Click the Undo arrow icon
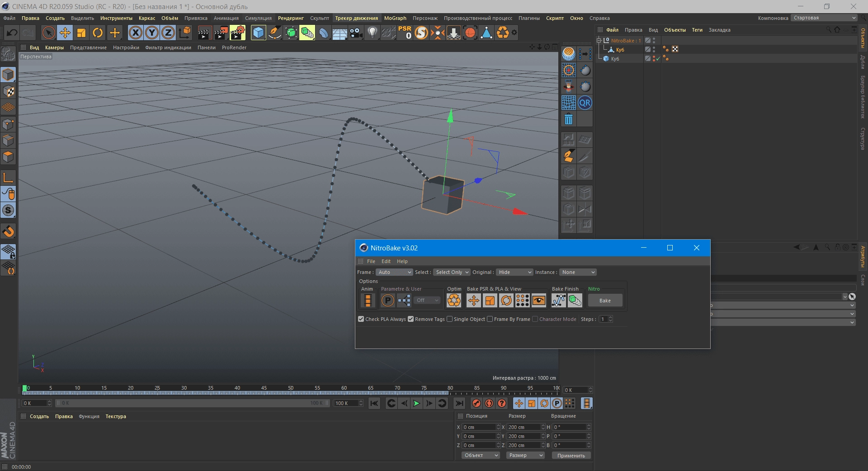The width and height of the screenshot is (868, 471). click(12, 33)
